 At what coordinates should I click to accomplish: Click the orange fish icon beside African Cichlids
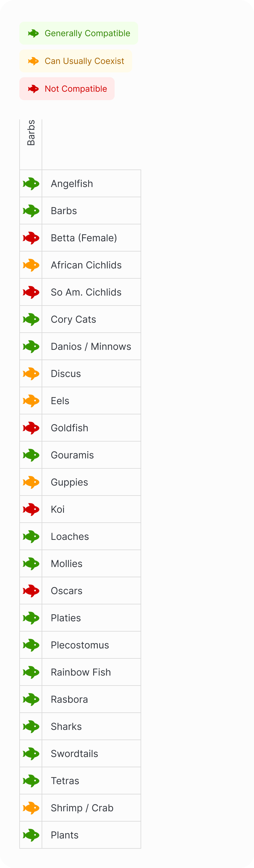pyautogui.click(x=31, y=265)
